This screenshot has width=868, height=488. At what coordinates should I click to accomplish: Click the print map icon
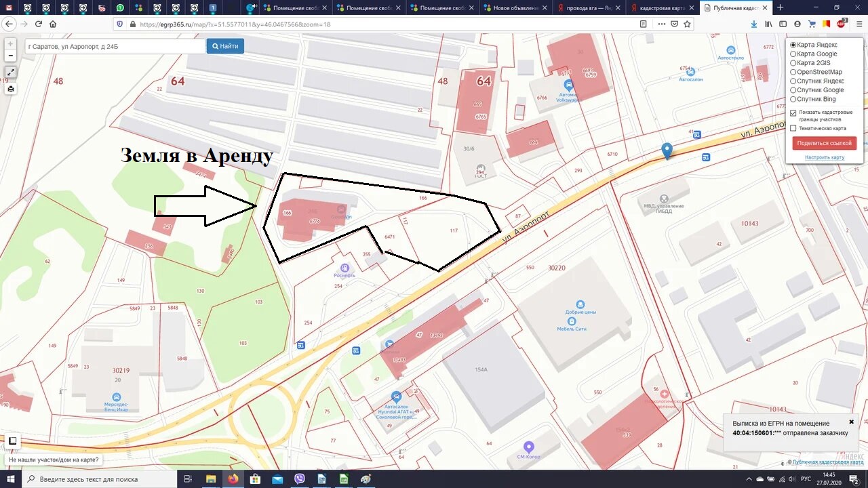(11, 89)
